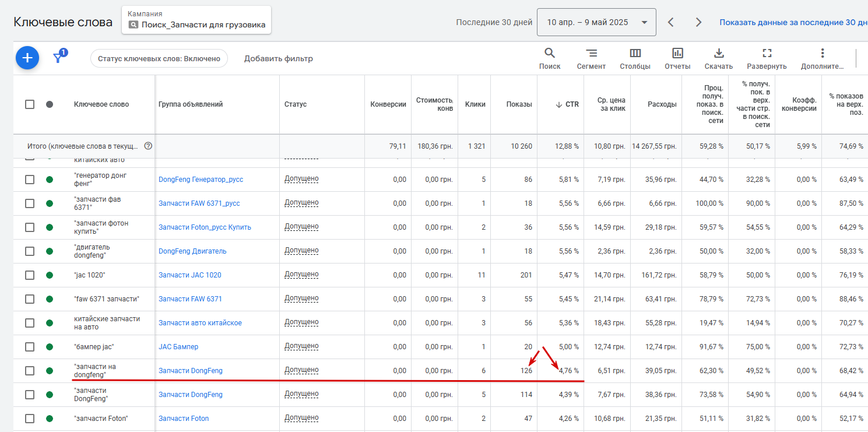Open the filter funnel icon

tap(58, 57)
